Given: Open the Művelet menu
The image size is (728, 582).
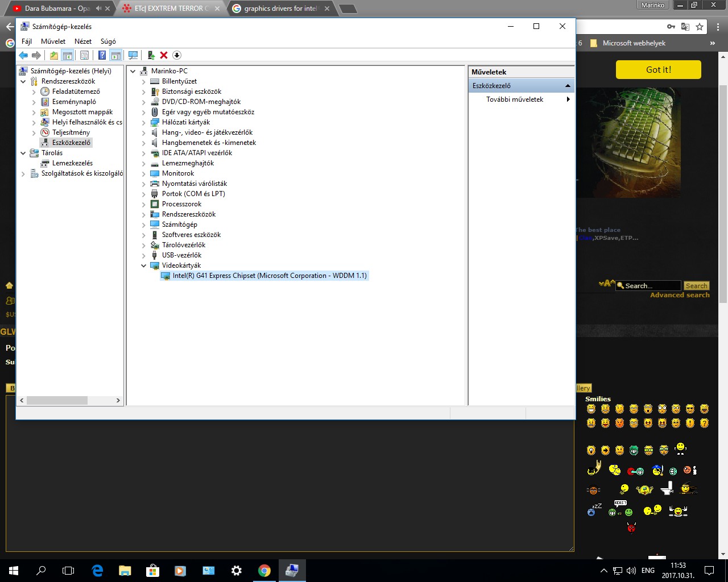Looking at the screenshot, I should point(53,41).
